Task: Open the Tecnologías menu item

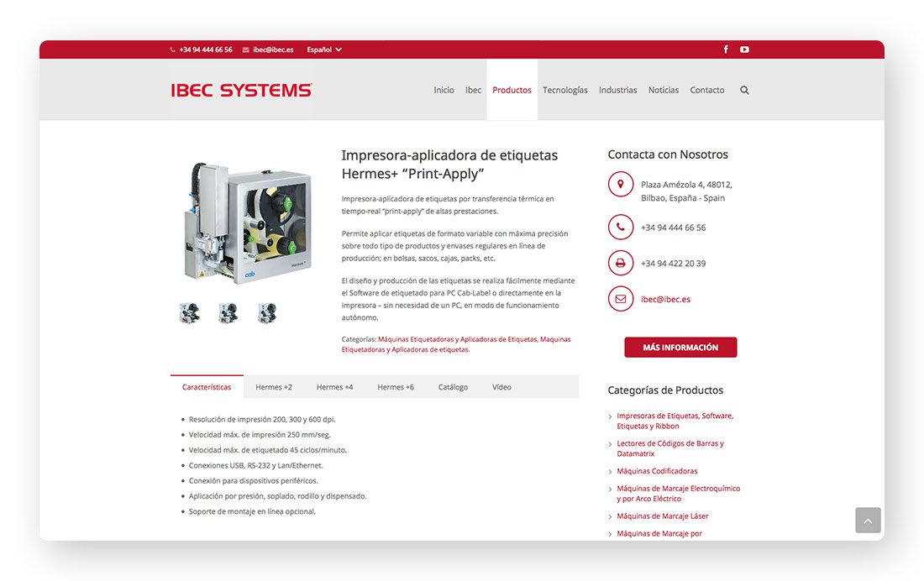Action: pyautogui.click(x=565, y=90)
